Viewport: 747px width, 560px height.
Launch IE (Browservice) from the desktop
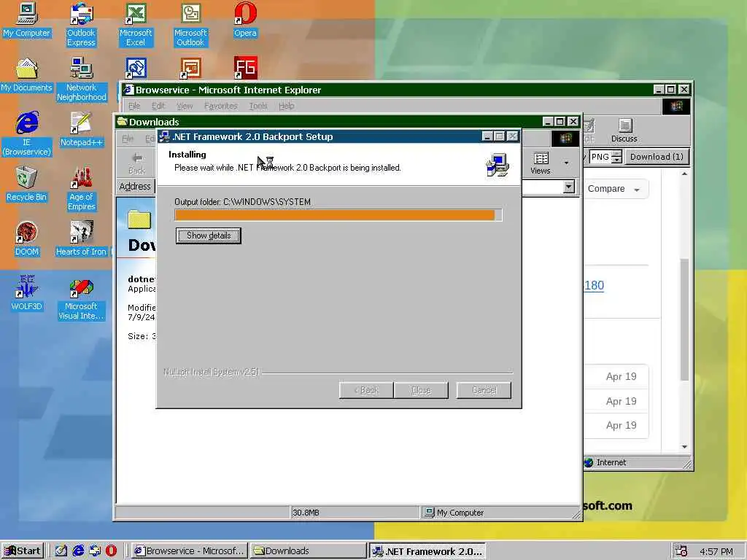point(27,134)
